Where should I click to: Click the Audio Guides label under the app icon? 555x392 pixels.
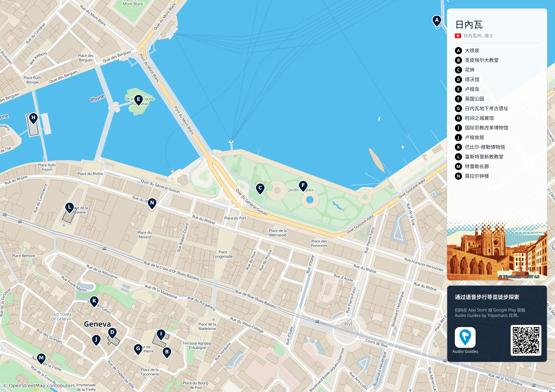coord(465,351)
